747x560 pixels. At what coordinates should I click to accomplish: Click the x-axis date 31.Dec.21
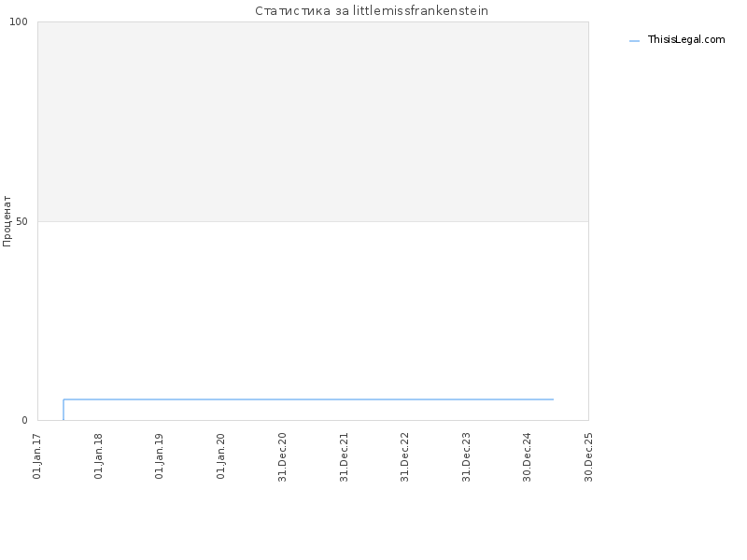coord(344,457)
